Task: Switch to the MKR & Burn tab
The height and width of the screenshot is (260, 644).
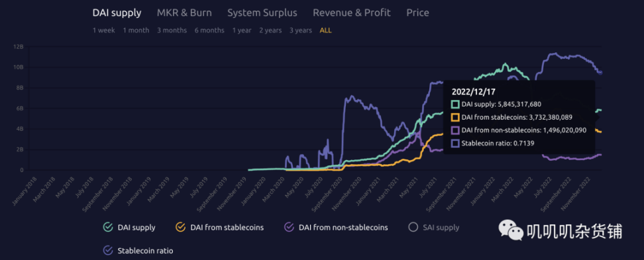Action: (x=184, y=13)
